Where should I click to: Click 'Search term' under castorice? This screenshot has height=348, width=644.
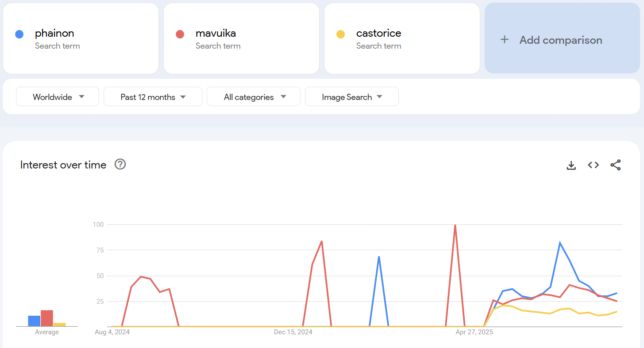pos(379,46)
